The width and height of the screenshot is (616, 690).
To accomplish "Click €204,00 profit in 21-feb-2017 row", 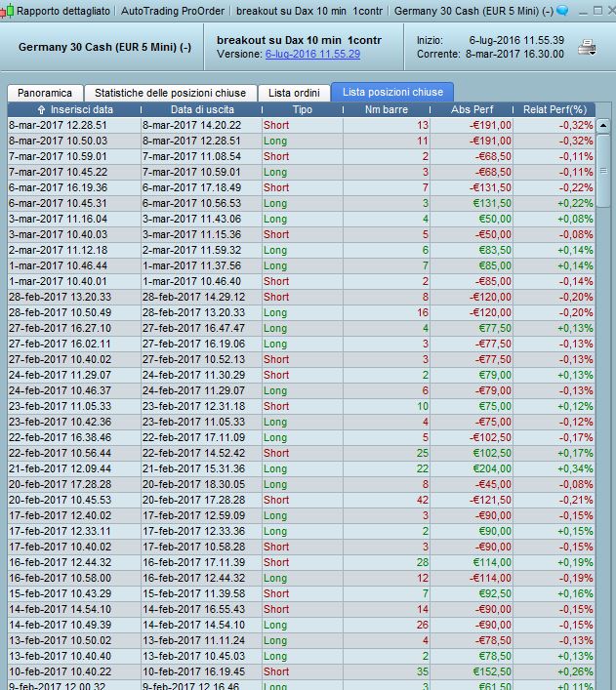I will pyautogui.click(x=492, y=469).
